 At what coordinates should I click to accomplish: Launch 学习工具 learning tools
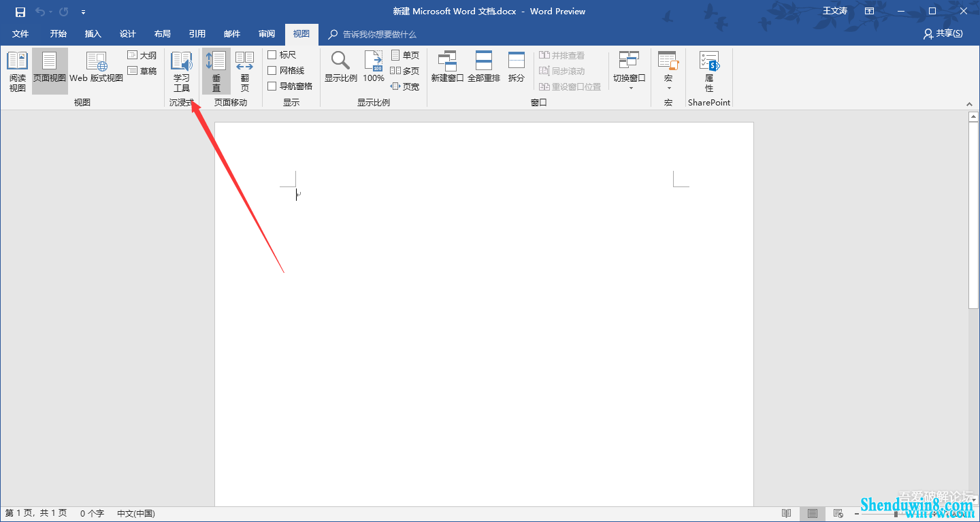click(182, 71)
